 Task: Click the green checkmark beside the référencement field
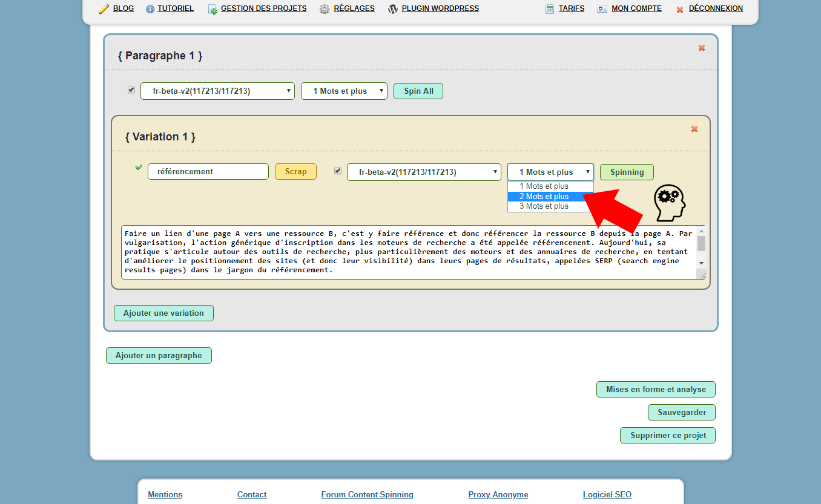coord(139,167)
